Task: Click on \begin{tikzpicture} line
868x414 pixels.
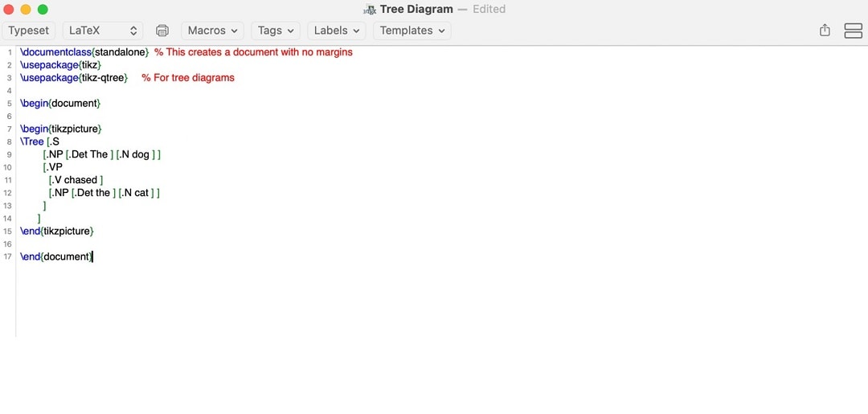Action: point(61,129)
